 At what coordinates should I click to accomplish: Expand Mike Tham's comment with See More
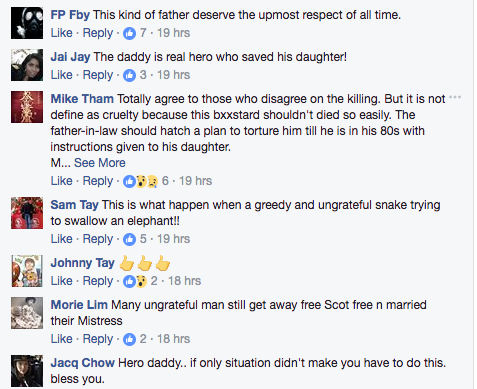pos(100,163)
